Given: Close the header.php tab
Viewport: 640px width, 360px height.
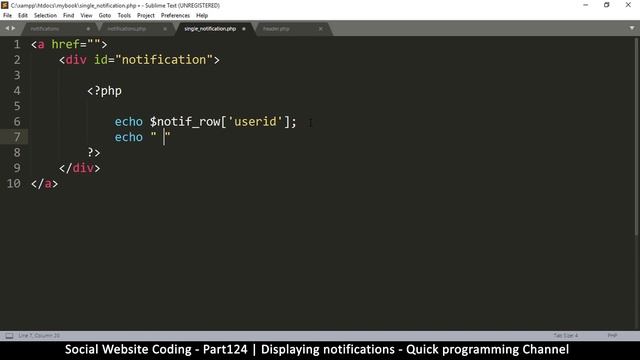Looking at the screenshot, I should tap(321, 29).
